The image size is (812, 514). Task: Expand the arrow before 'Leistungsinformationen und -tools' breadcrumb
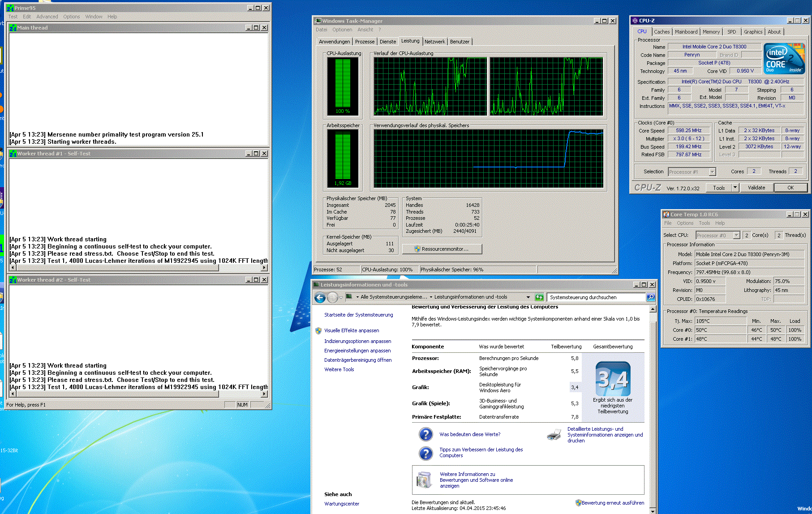point(431,297)
